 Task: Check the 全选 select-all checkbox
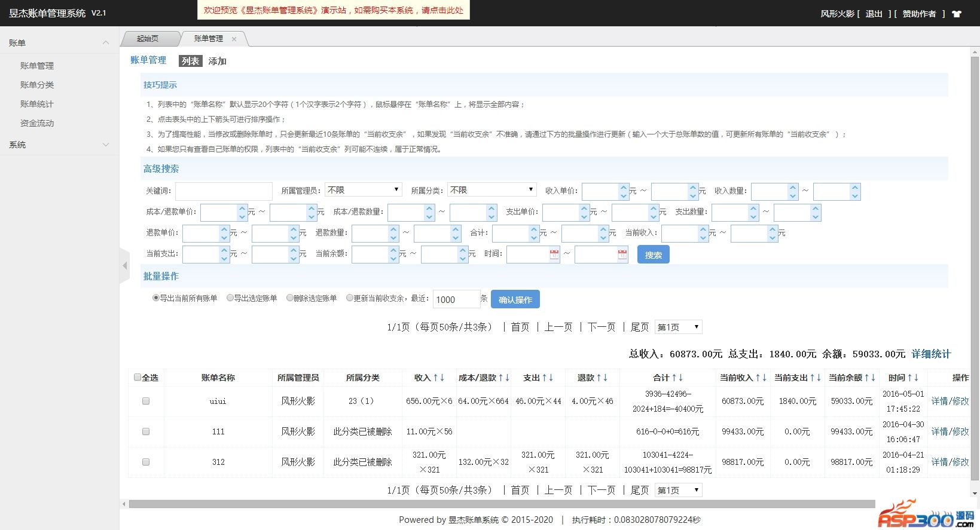pos(138,378)
